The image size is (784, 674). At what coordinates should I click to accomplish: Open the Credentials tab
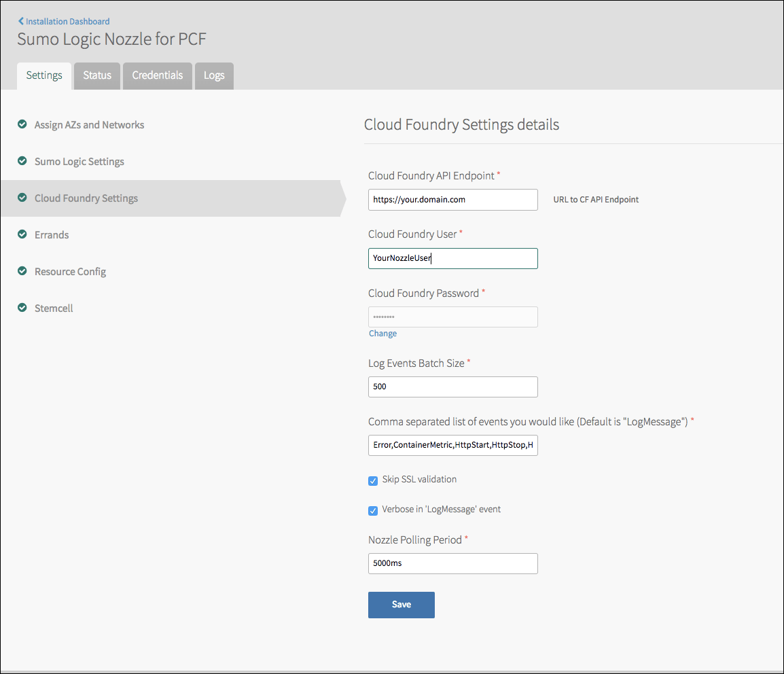tap(157, 75)
